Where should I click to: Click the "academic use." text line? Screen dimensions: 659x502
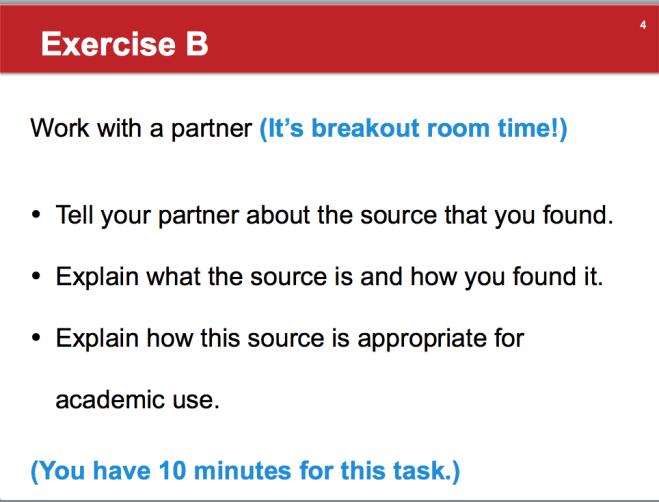136,400
